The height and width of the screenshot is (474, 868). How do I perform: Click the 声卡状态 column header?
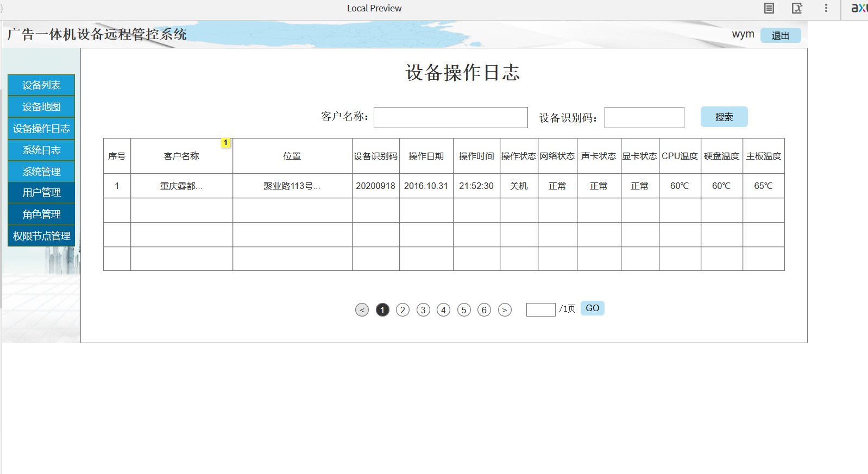[599, 156]
